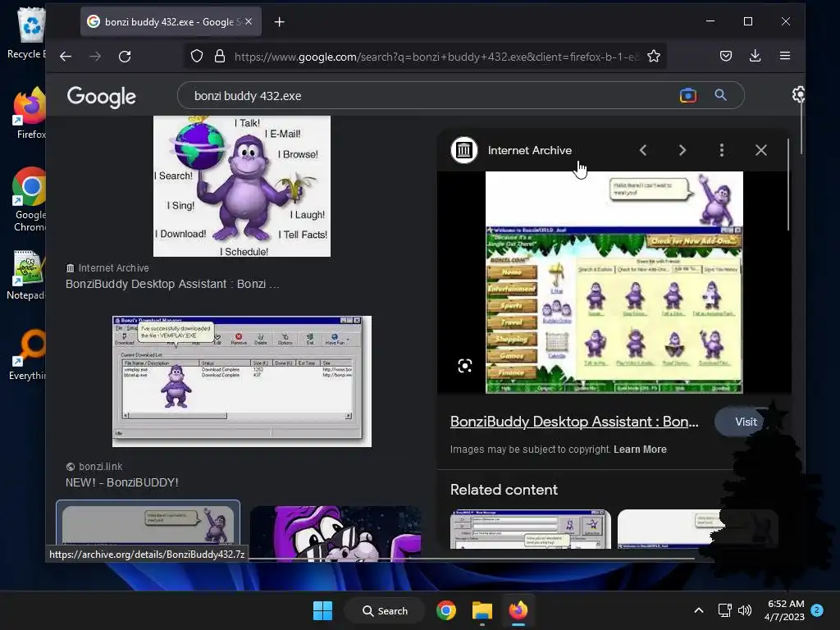Bookmark this page with the star icon
Viewport: 840px width, 630px height.
[x=654, y=57]
